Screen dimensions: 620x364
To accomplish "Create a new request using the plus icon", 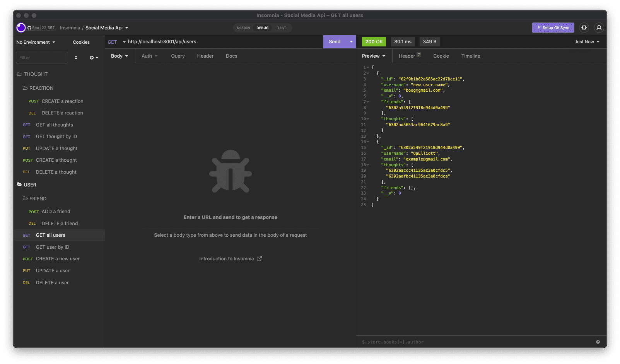I will 92,57.
